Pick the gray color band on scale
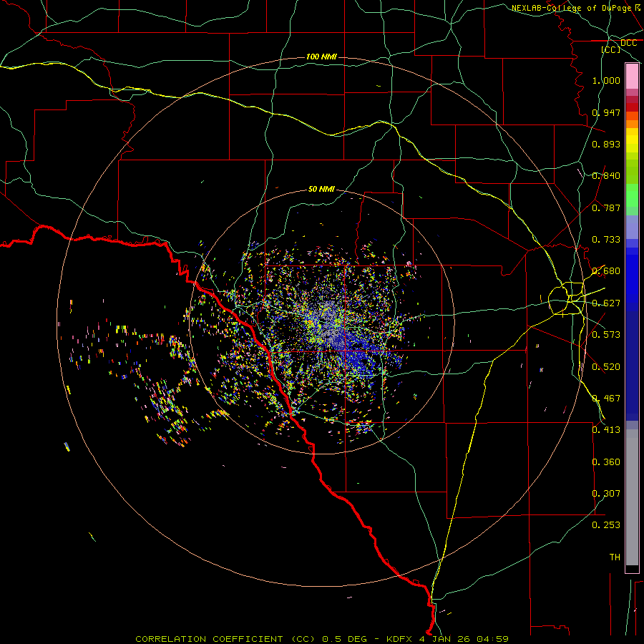The height and width of the screenshot is (644, 644). pyautogui.click(x=632, y=497)
